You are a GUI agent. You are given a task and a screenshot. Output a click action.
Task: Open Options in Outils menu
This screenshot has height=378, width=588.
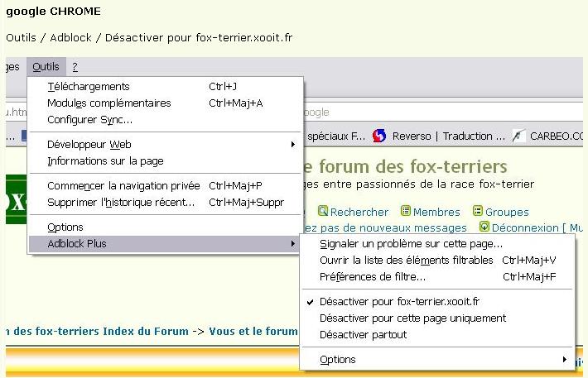point(166,227)
